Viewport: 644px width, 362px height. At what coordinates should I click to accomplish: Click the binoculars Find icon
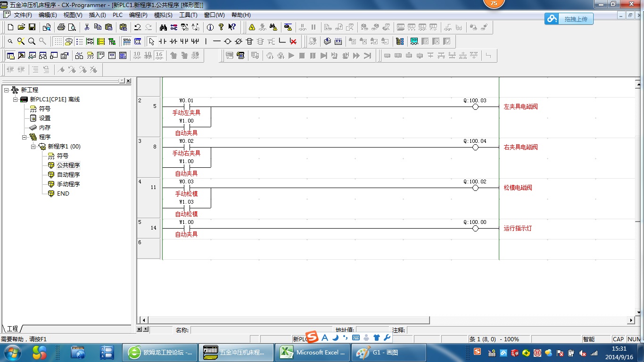coord(163,27)
